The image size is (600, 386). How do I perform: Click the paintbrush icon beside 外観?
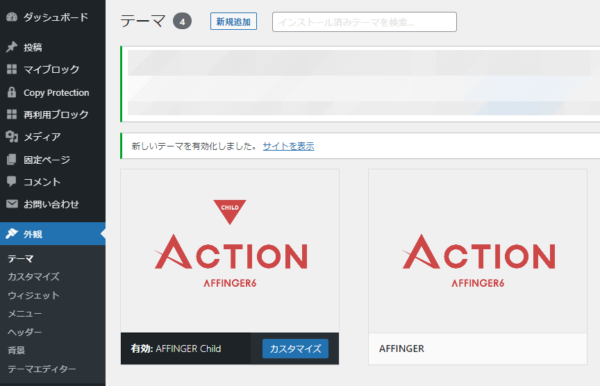tap(12, 233)
